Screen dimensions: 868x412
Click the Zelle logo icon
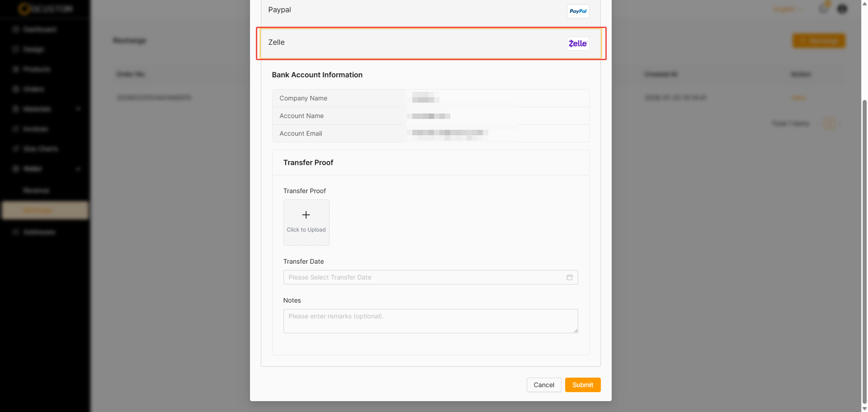(x=578, y=43)
